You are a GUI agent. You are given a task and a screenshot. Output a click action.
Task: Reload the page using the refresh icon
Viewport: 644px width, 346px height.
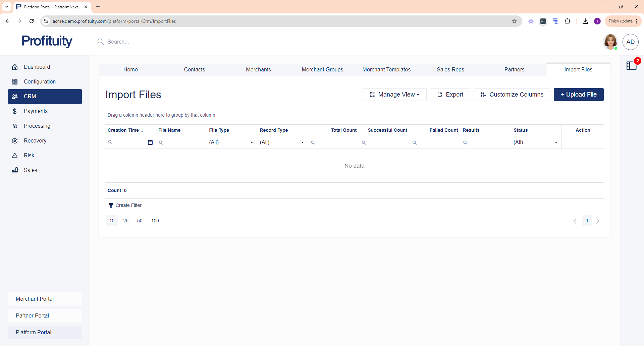[x=32, y=21]
